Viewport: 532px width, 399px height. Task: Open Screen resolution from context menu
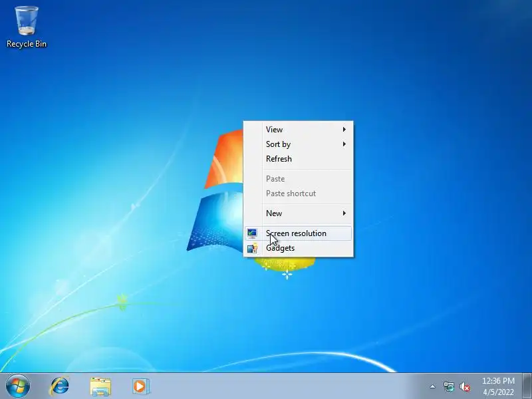pyautogui.click(x=298, y=233)
